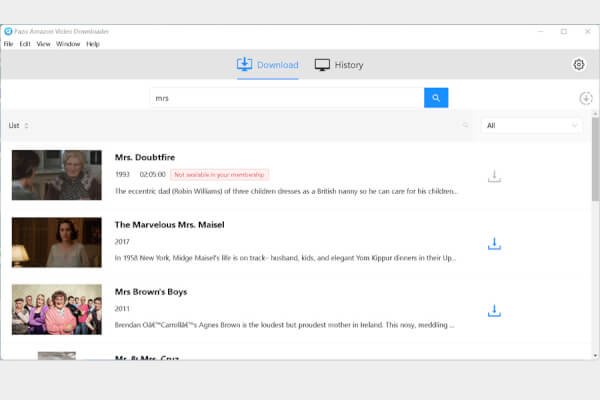Click the Pazu app logo in title bar
600x400 pixels.
(x=8, y=31)
